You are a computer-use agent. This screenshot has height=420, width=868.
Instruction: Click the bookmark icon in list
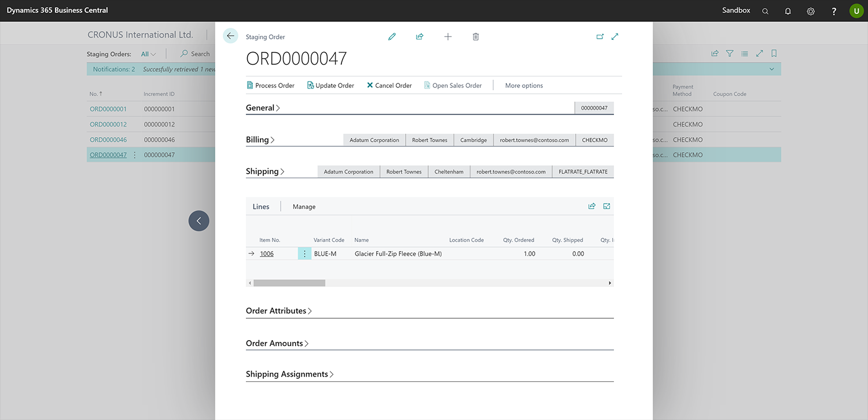pyautogui.click(x=774, y=53)
